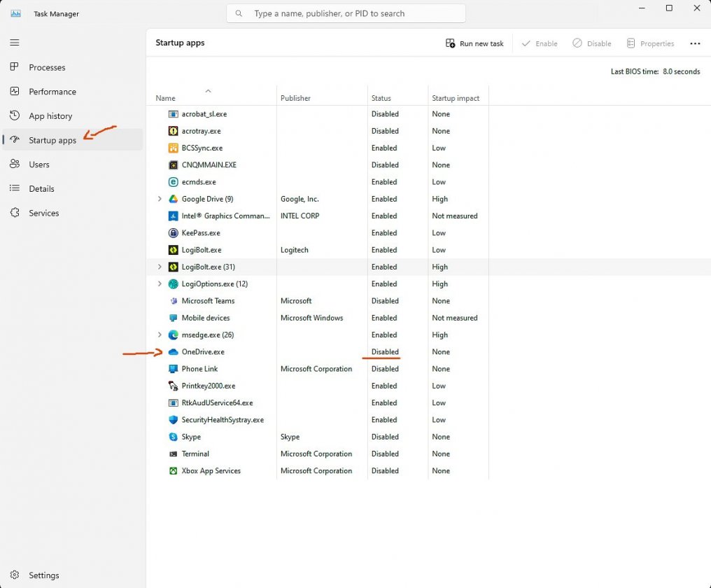Expand the Google Drive (9) group
The height and width of the screenshot is (588, 711).
pyautogui.click(x=160, y=199)
